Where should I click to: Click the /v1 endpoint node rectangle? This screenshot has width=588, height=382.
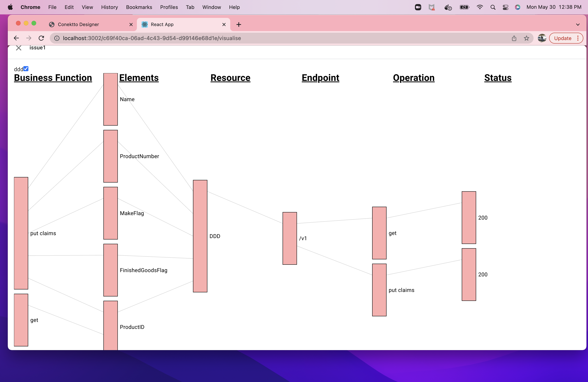(x=290, y=238)
